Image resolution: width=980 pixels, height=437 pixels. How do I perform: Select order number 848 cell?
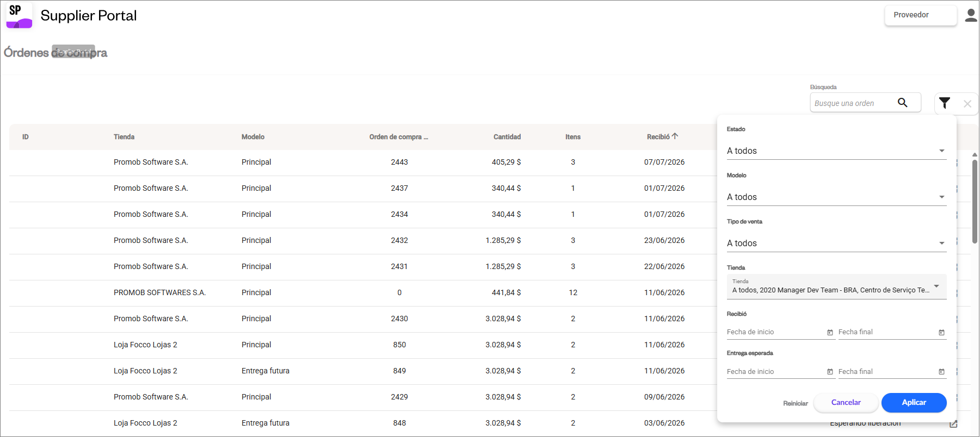pos(399,423)
